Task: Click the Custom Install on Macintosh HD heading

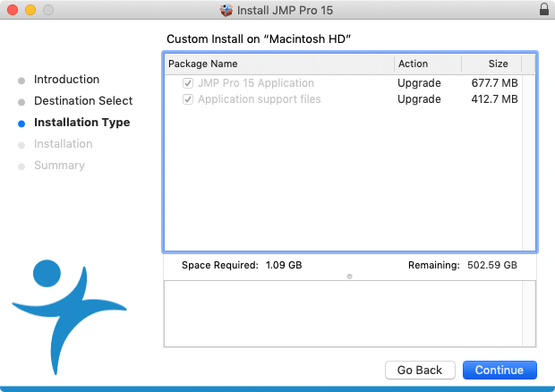Action: coord(259,38)
